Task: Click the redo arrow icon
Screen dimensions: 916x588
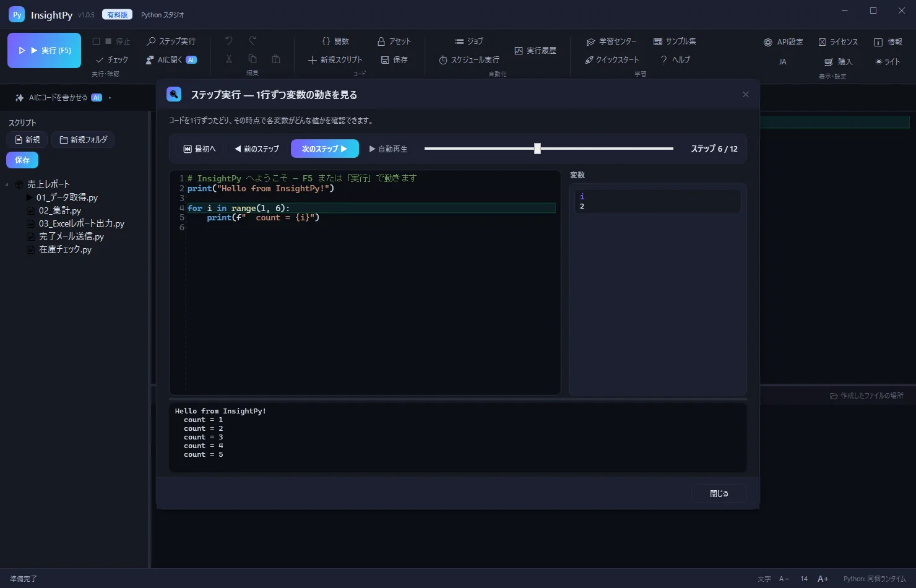Action: [253, 41]
